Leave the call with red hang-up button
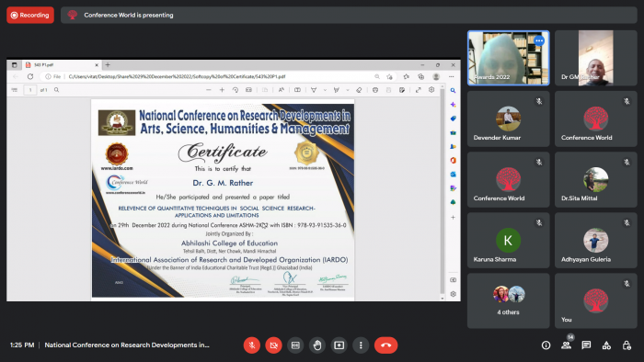This screenshot has width=644, height=362. pos(385,345)
